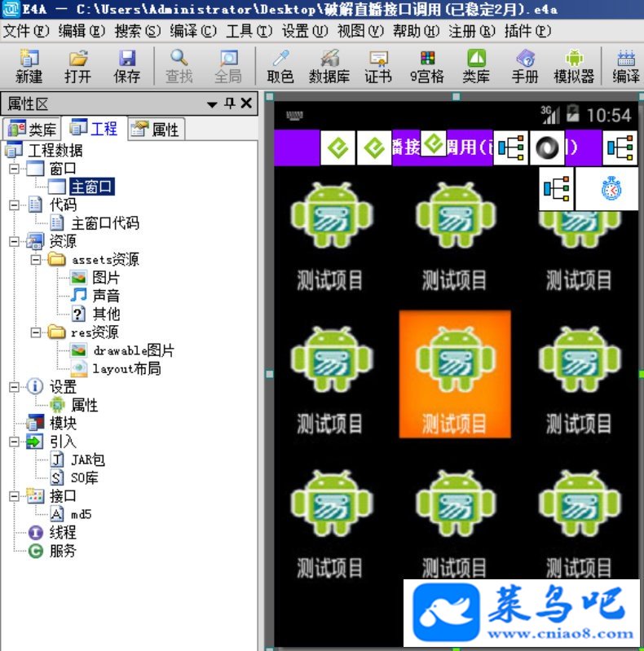This screenshot has height=651, width=644.
Task: Switch to the 属性 tab
Action: (x=157, y=129)
